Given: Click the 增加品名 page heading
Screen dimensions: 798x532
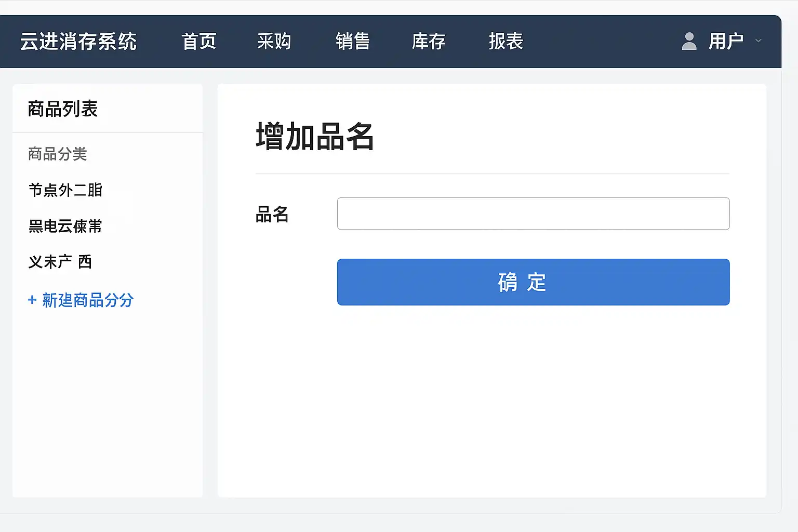Looking at the screenshot, I should [x=315, y=137].
